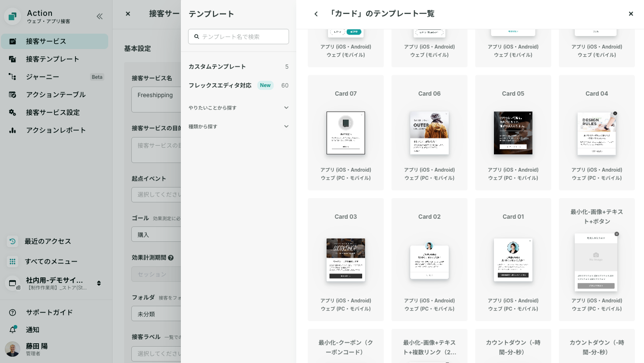Open 最近のアクセス link

coord(48,241)
